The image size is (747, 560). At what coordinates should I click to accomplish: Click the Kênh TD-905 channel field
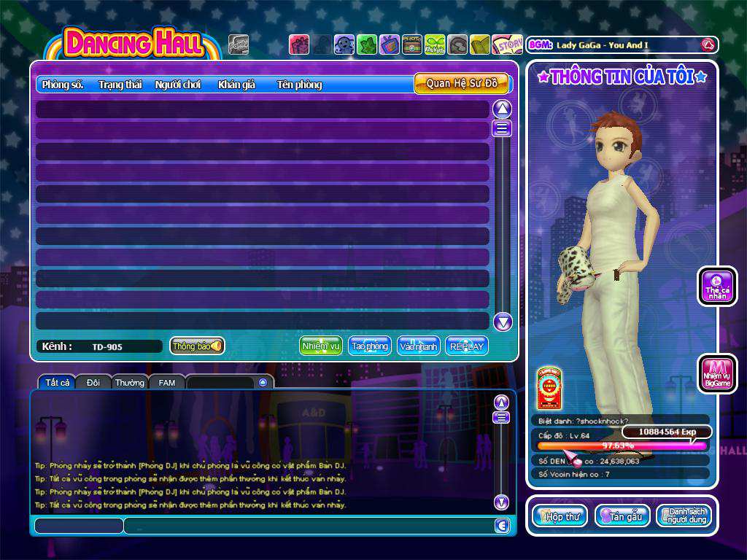click(x=99, y=346)
